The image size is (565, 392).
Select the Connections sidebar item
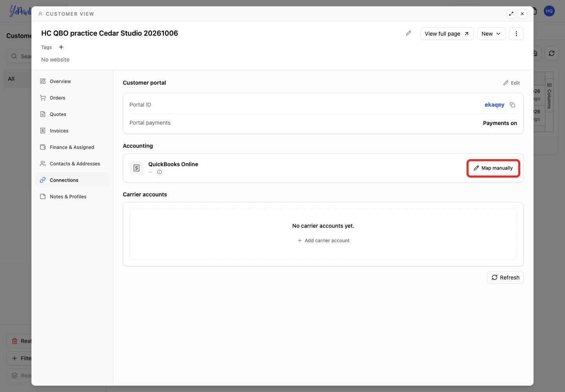(x=72, y=180)
